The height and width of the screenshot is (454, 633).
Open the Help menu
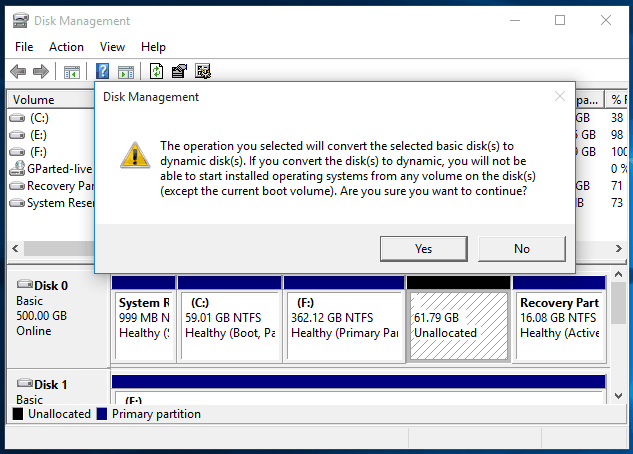[x=153, y=47]
